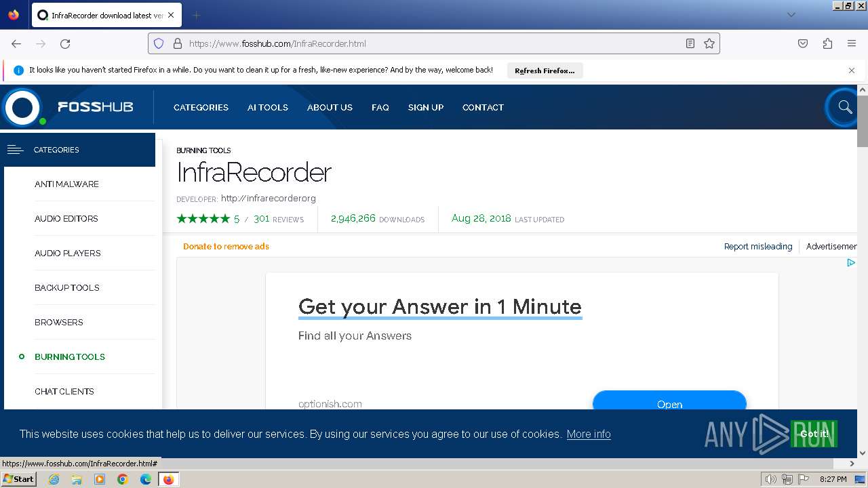Click the Firefox forward arrow
The width and height of the screenshot is (868, 488).
click(41, 43)
